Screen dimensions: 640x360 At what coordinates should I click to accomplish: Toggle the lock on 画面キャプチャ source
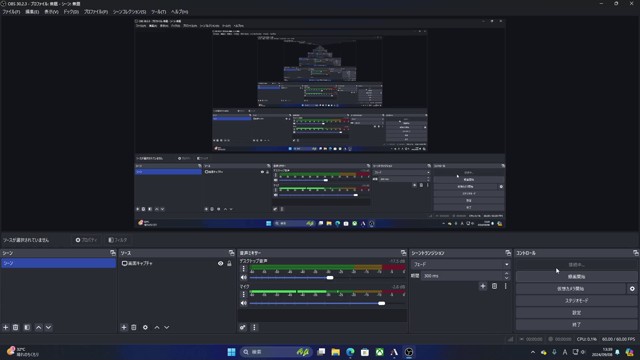coord(229,264)
